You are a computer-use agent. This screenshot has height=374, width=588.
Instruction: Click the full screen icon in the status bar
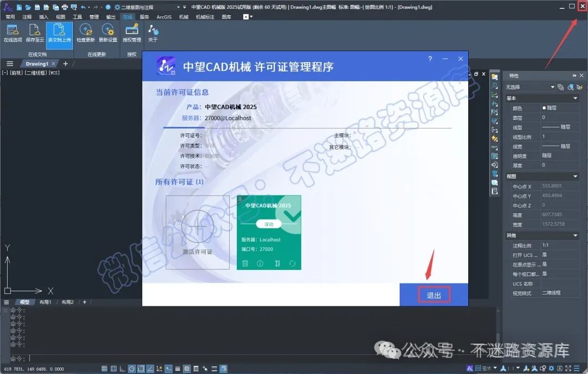point(568,369)
